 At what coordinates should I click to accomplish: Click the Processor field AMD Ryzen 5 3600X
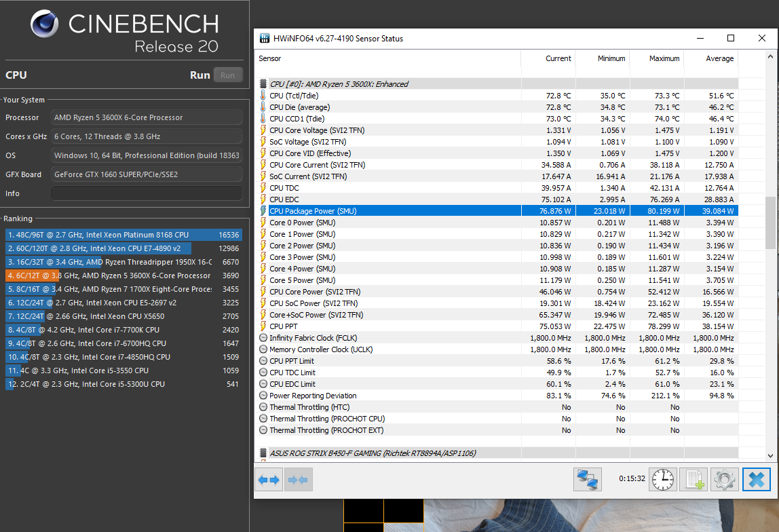[147, 117]
